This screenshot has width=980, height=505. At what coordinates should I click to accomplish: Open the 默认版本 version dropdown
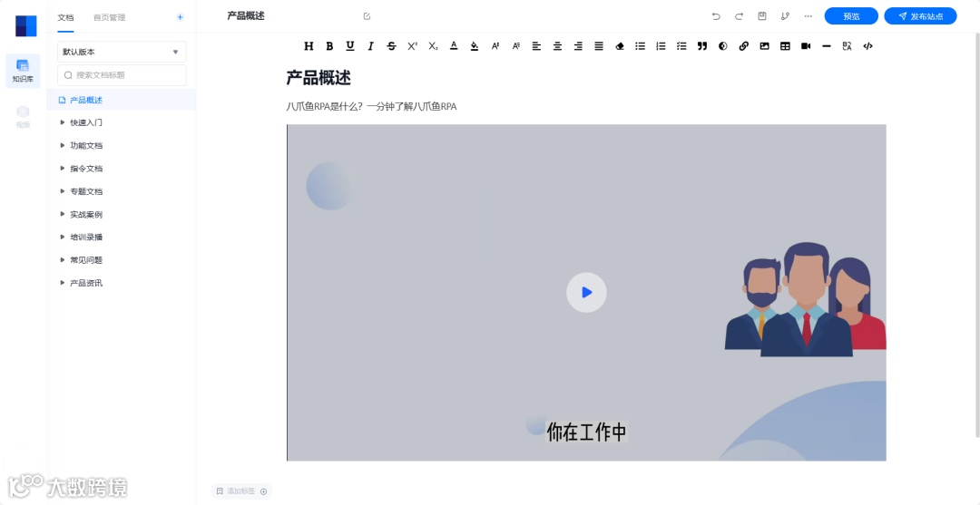tap(122, 52)
